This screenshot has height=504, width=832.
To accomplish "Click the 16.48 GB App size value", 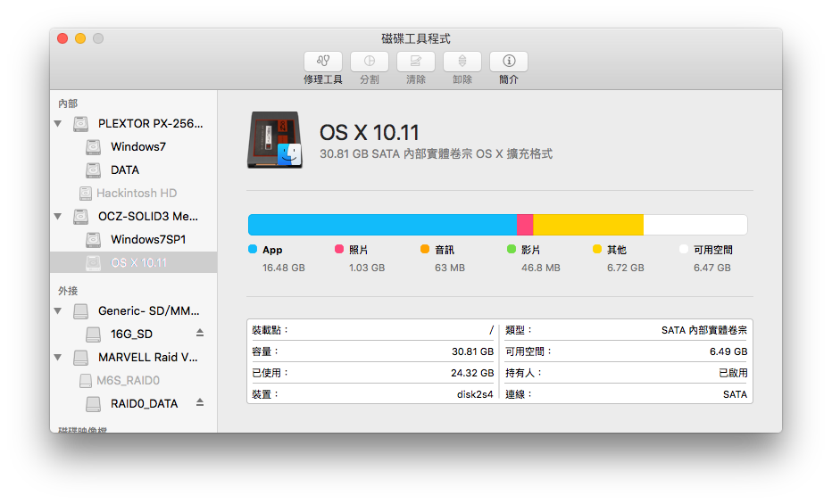I will tap(284, 269).
